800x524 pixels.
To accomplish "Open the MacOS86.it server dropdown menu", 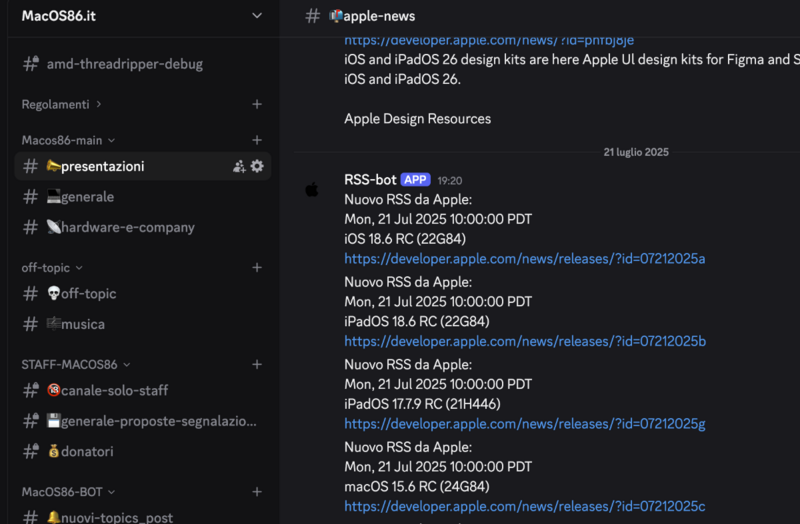I will pyautogui.click(x=257, y=15).
